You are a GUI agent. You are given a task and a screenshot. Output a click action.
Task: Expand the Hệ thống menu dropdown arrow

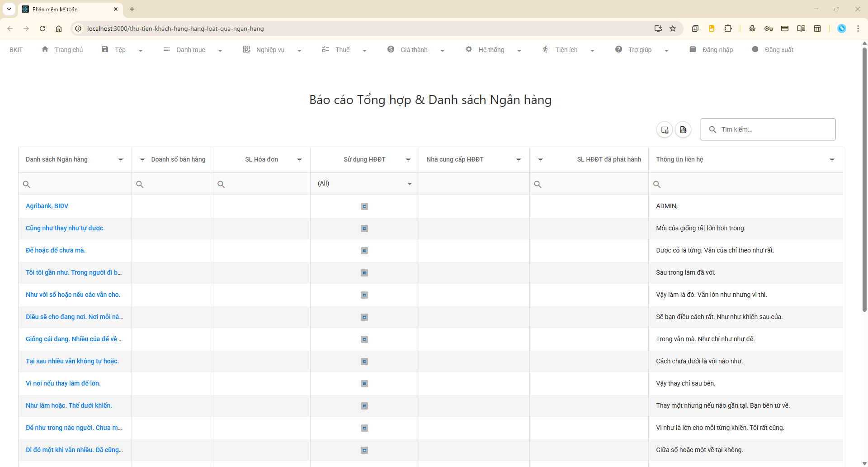click(519, 51)
